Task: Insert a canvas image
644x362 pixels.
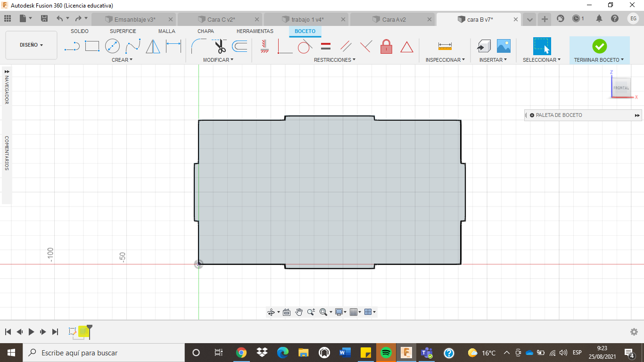Action: pos(504,47)
